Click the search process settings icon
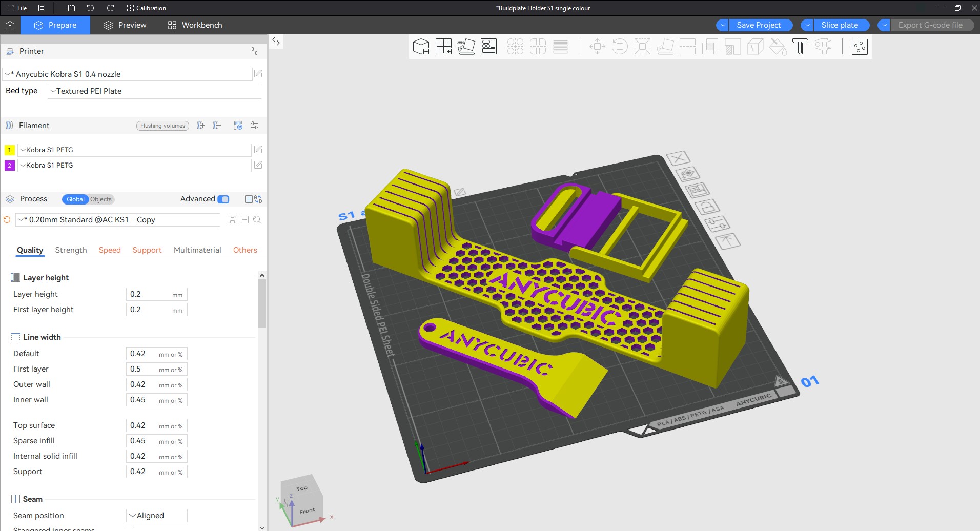 (257, 220)
